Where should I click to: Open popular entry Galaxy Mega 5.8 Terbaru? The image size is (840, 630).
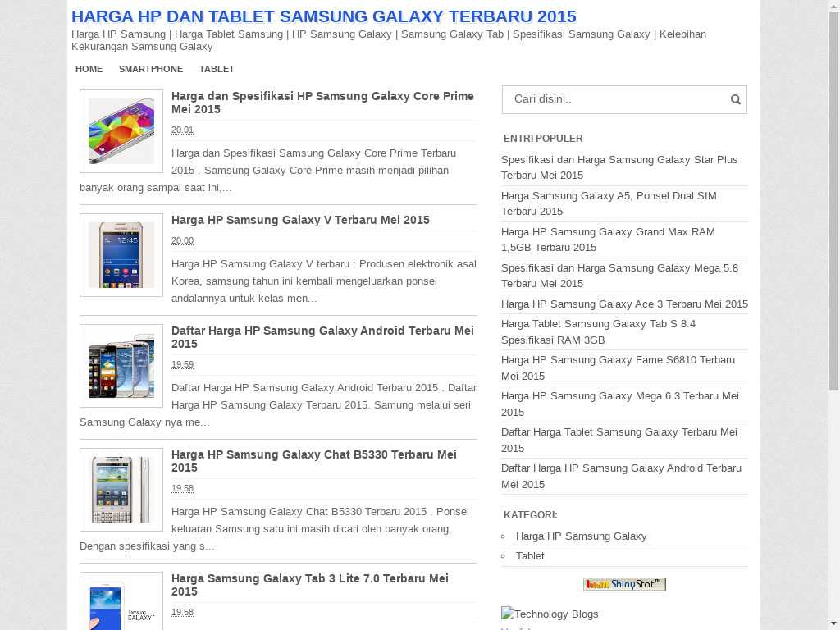click(x=619, y=276)
